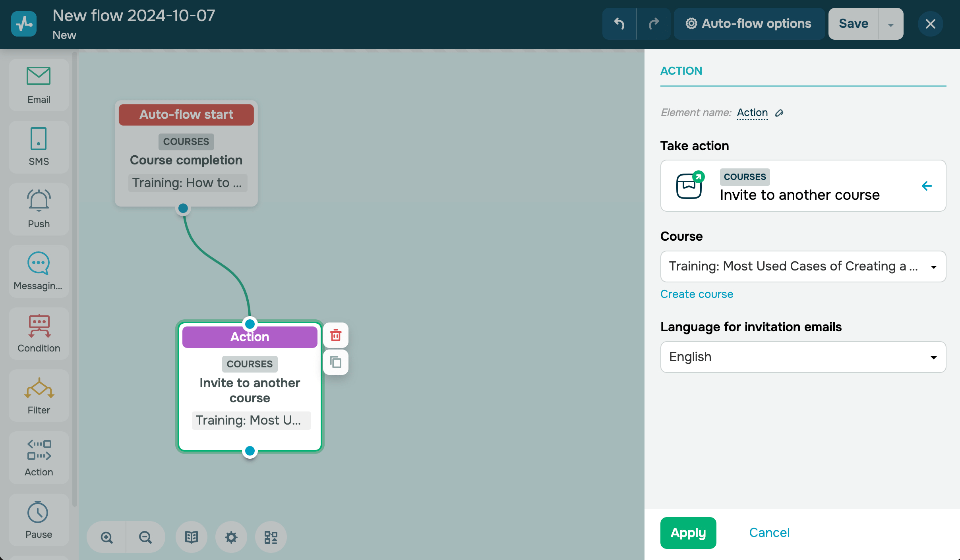The image size is (960, 560).
Task: Select the SMS element icon
Action: pyautogui.click(x=39, y=147)
